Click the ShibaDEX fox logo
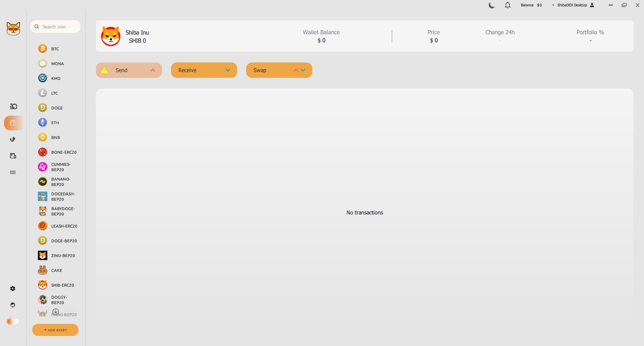Screen dimensions: 644x346 pyautogui.click(x=13, y=29)
